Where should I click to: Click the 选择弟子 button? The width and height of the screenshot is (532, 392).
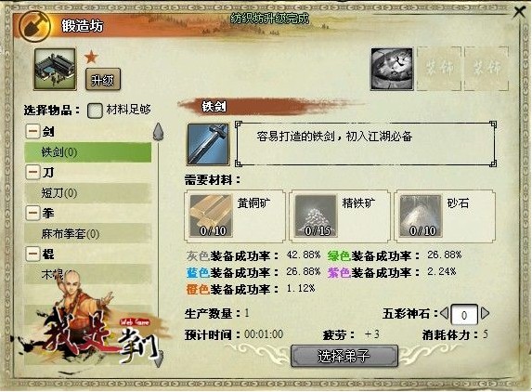[344, 356]
